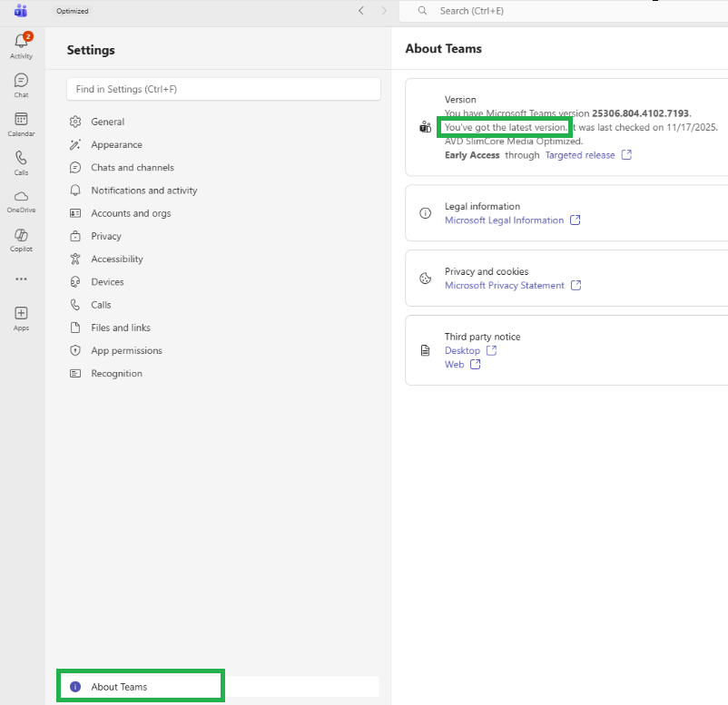Open the Calls app in the left rail

tap(22, 163)
